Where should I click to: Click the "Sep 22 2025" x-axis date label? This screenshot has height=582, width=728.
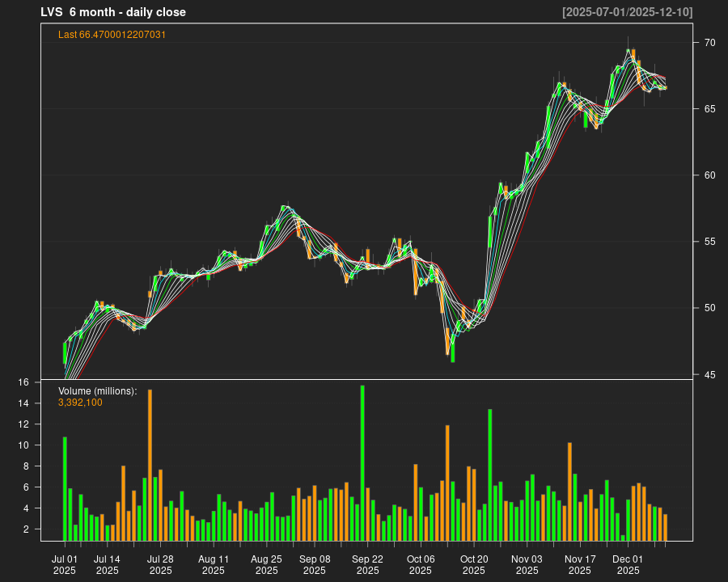coord(367,564)
